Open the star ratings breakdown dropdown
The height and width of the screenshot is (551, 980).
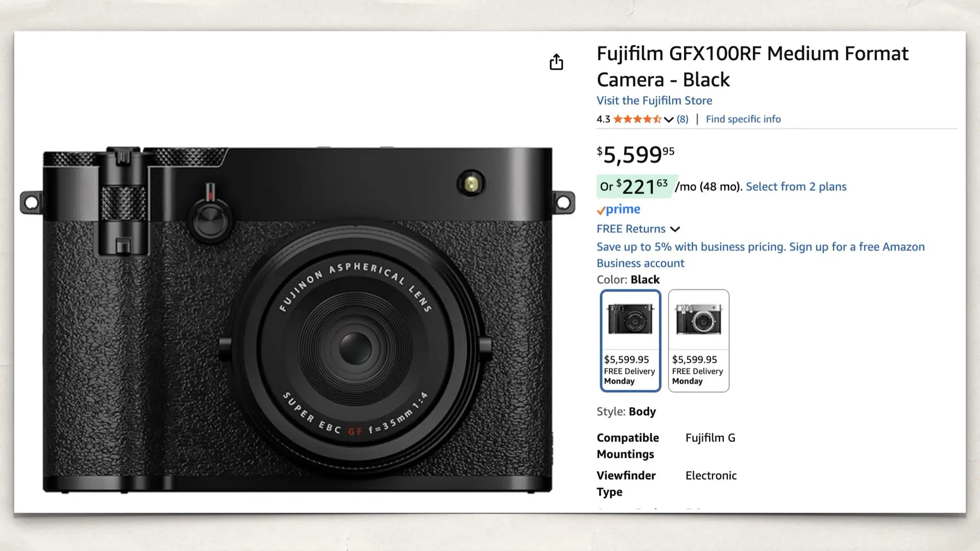point(669,119)
